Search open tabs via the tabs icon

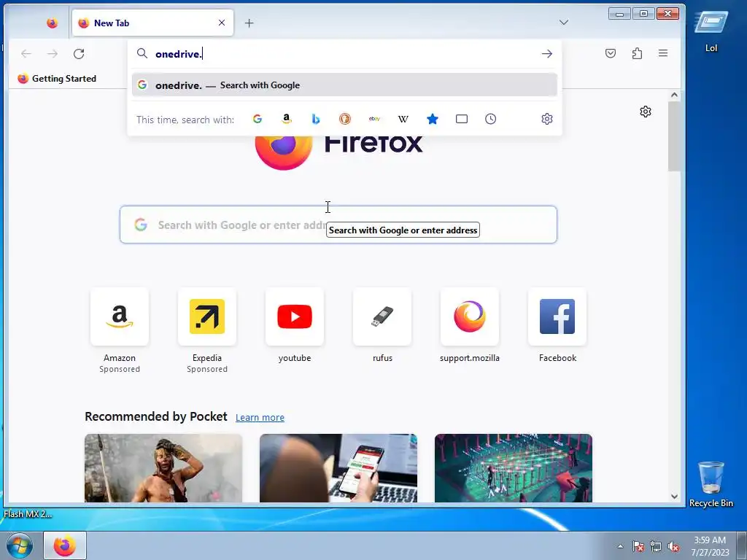(x=462, y=119)
